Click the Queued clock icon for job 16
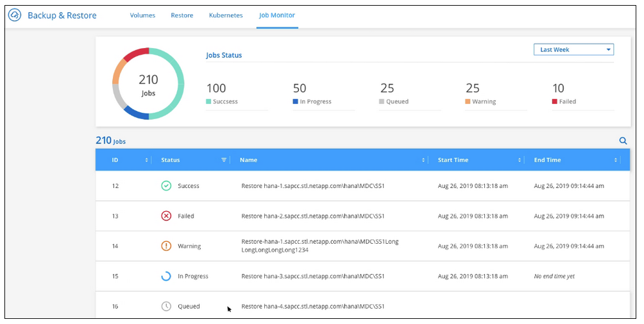Viewport: 644px width, 324px height. pyautogui.click(x=166, y=307)
